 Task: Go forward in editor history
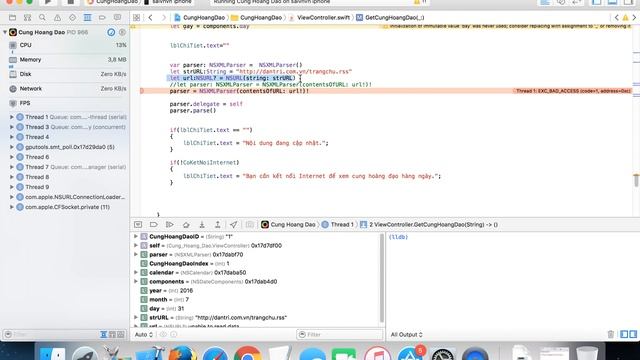[x=164, y=18]
